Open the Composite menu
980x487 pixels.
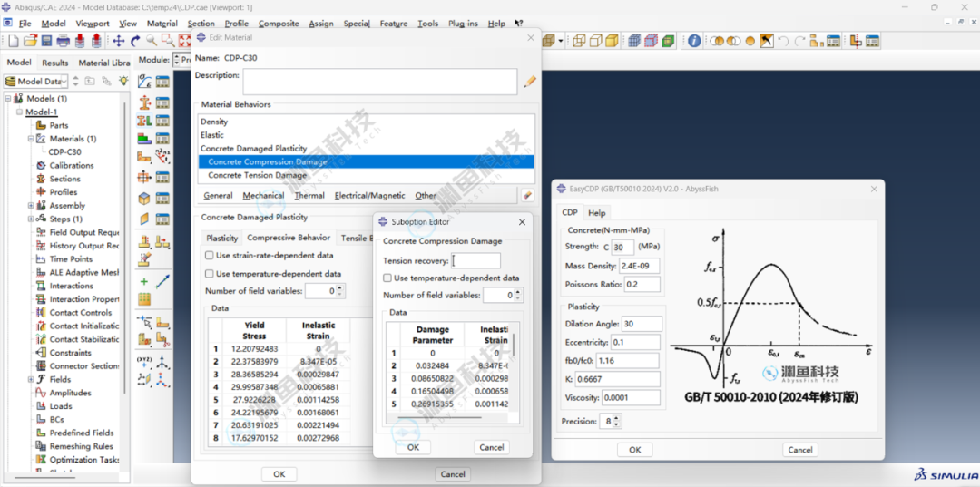279,24
